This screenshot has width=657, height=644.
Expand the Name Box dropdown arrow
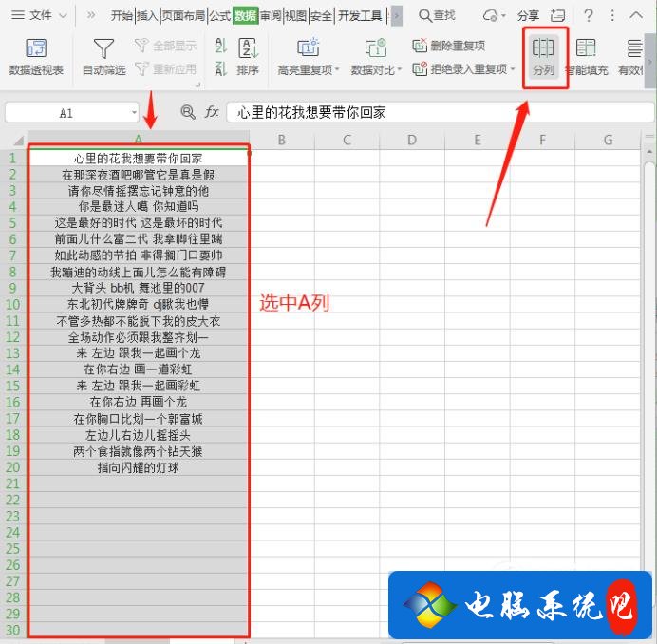click(x=134, y=113)
